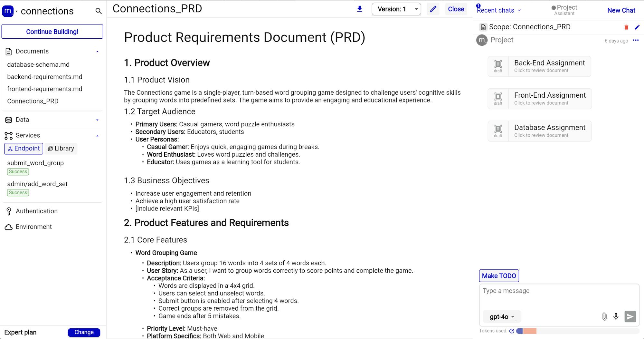The height and width of the screenshot is (339, 644).
Task: Download the Connections_PRD document
Action: pos(360,9)
